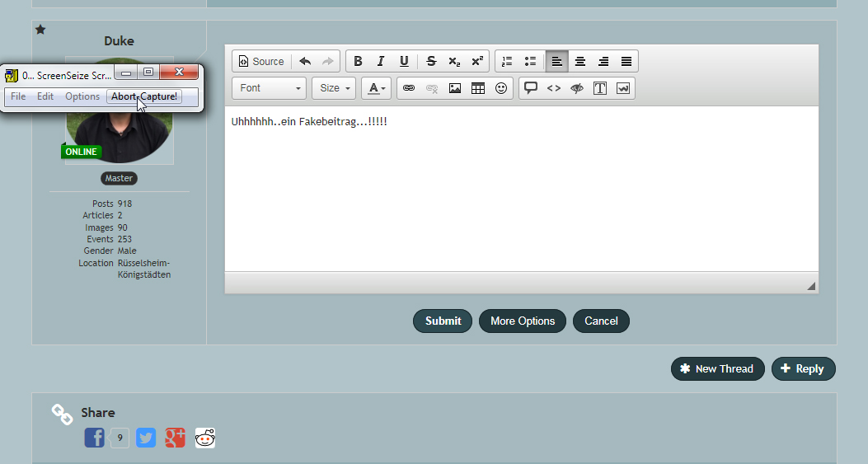Open the Size dropdown

pos(334,88)
